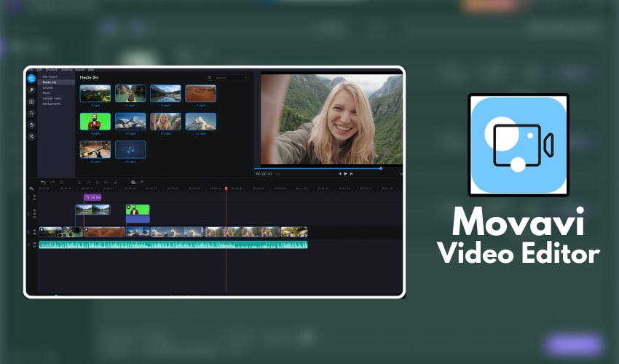Select the teal audio waveform clip

[x=173, y=245]
